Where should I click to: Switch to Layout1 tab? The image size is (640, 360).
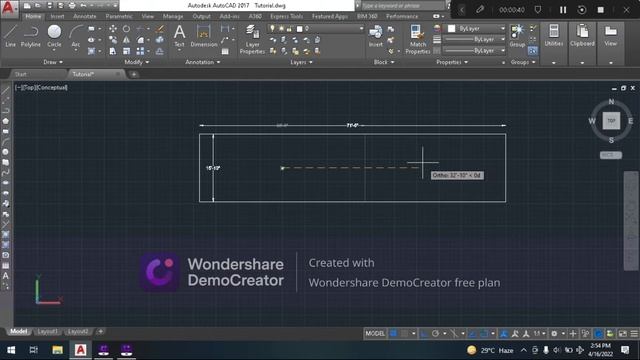tap(47, 331)
